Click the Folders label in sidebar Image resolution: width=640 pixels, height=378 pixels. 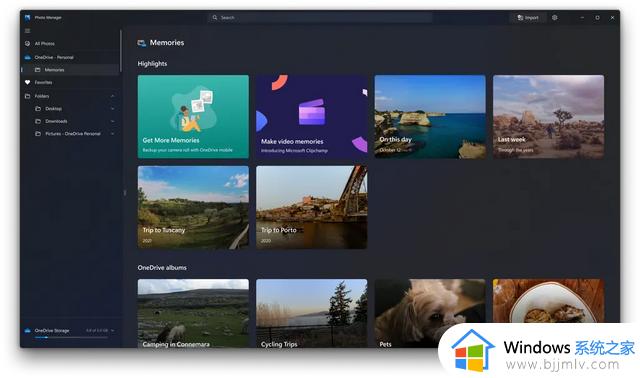click(x=42, y=96)
